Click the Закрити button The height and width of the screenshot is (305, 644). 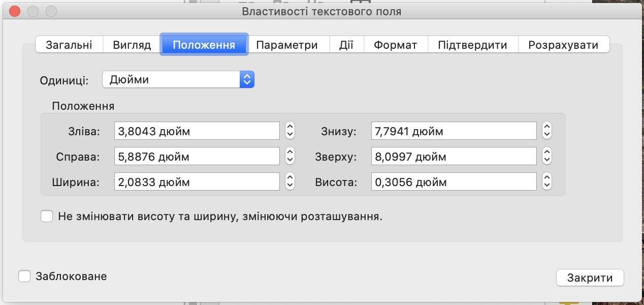click(590, 278)
